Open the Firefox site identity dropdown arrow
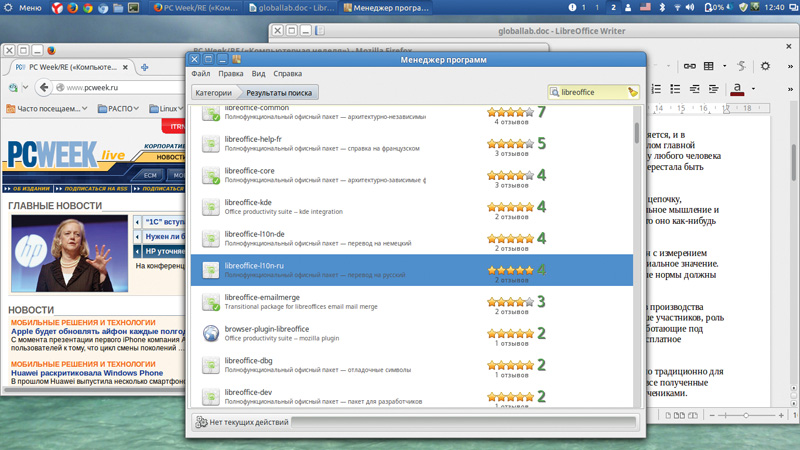 click(x=25, y=87)
